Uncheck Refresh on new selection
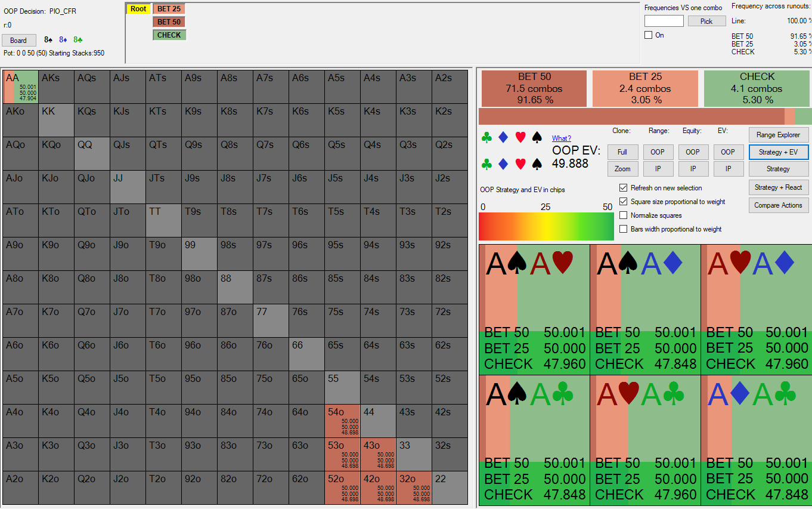This screenshot has height=509, width=812. (624, 187)
